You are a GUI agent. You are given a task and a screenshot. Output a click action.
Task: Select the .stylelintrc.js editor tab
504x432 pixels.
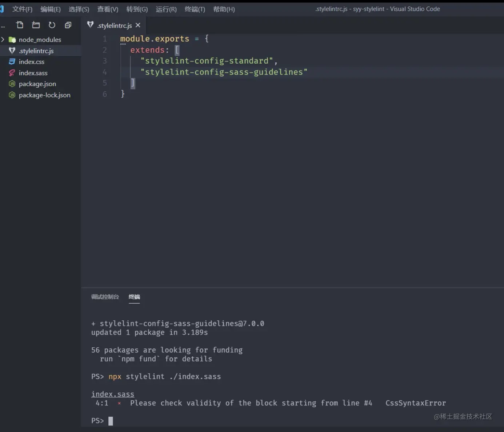[x=115, y=25]
